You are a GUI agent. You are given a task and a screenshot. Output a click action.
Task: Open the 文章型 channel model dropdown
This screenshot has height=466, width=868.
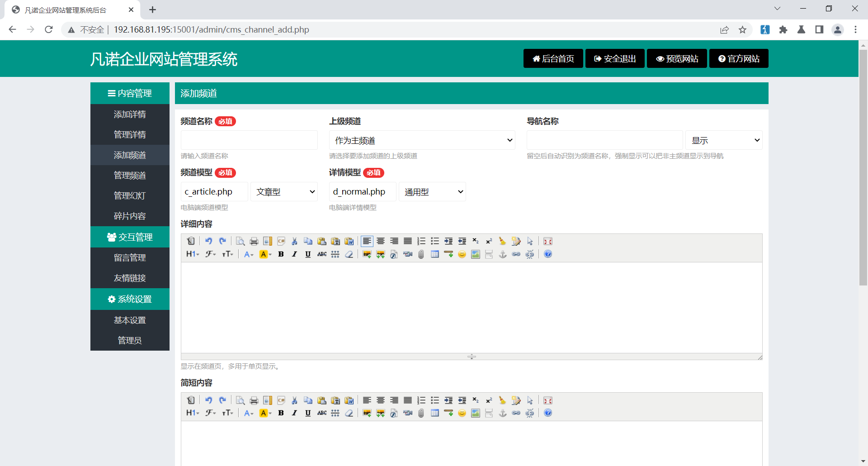284,192
